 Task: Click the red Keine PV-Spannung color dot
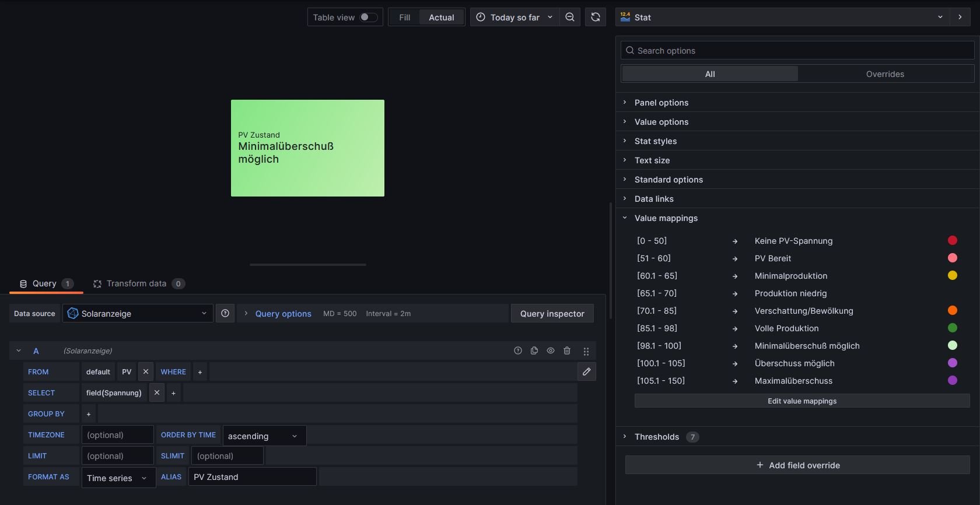click(x=953, y=240)
